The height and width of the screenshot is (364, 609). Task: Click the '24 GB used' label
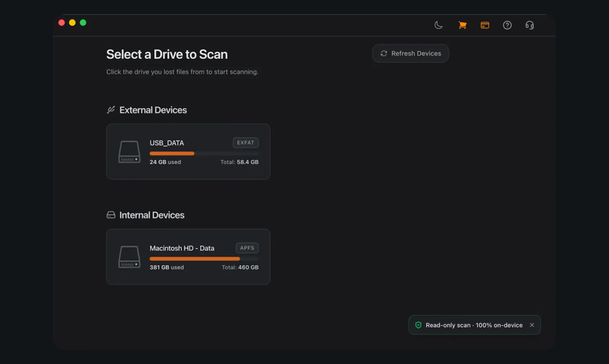[165, 162]
